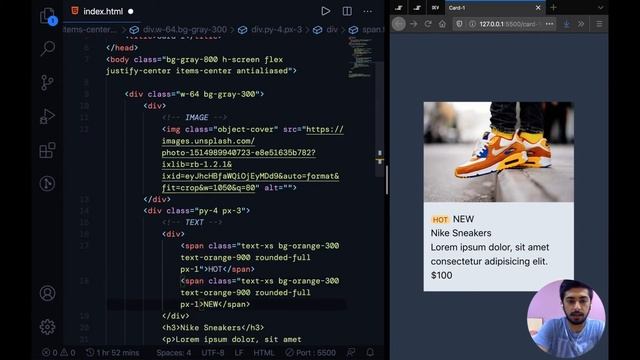Viewport: 640px width, 360px height.
Task: Open the Accounts icon in activity bar
Action: (47, 293)
